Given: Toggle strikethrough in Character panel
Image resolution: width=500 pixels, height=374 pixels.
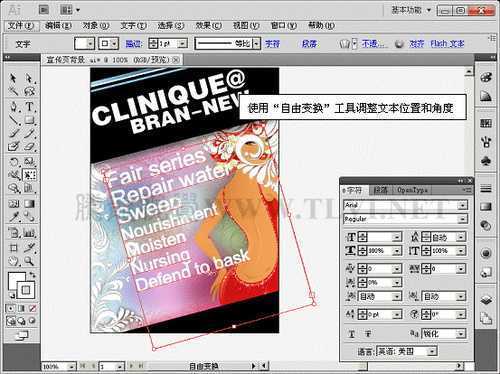Looking at the screenshot, I should [x=368, y=334].
